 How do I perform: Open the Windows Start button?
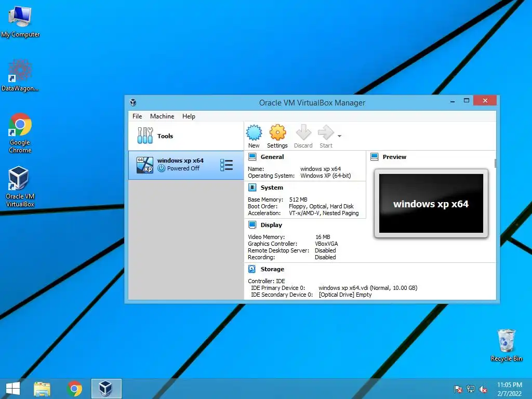(x=13, y=389)
